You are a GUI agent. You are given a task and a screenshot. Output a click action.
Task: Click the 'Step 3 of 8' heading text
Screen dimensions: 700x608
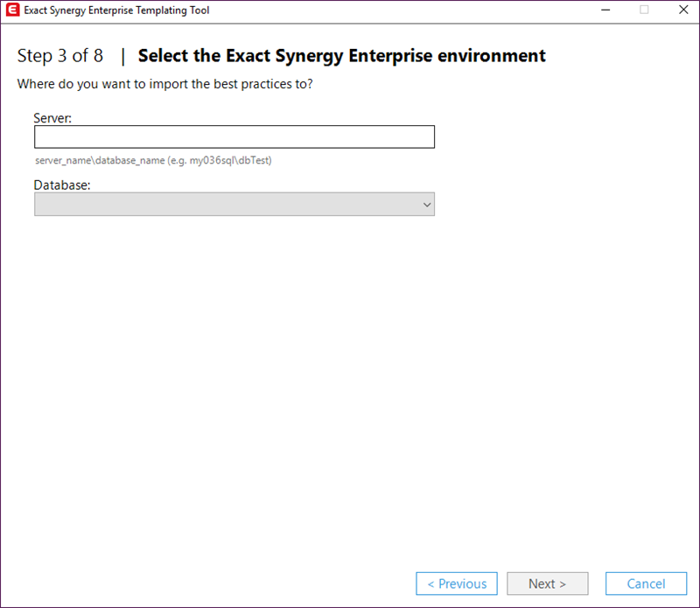(x=60, y=56)
